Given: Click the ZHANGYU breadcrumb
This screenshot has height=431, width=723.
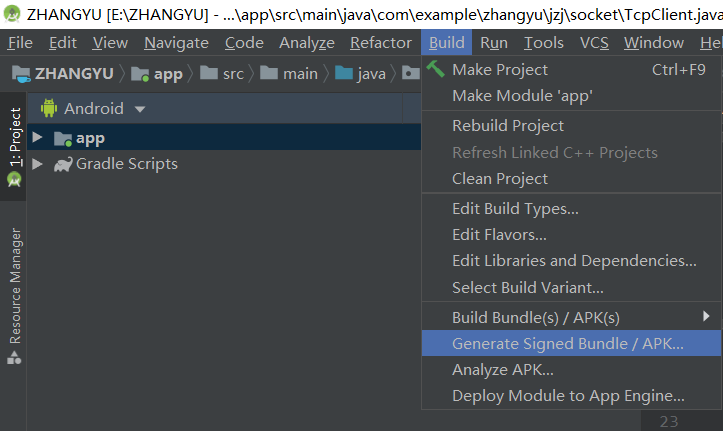Looking at the screenshot, I should click(74, 74).
